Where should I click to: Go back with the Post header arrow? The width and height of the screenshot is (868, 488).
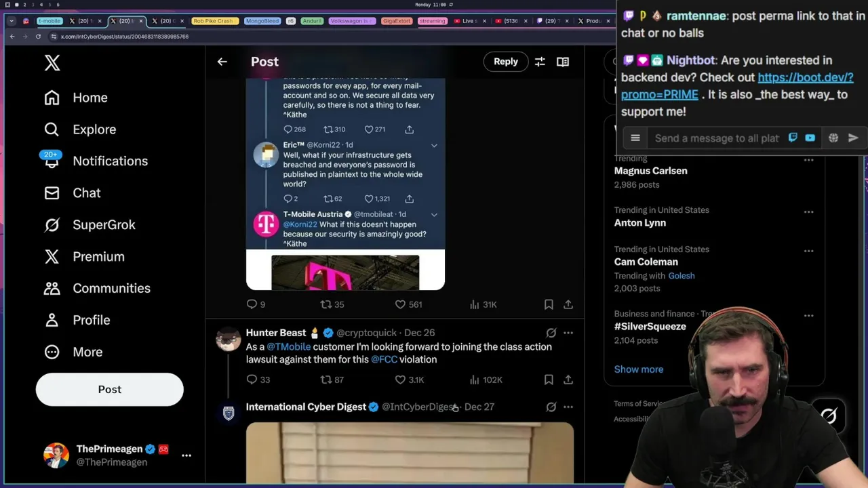[222, 62]
